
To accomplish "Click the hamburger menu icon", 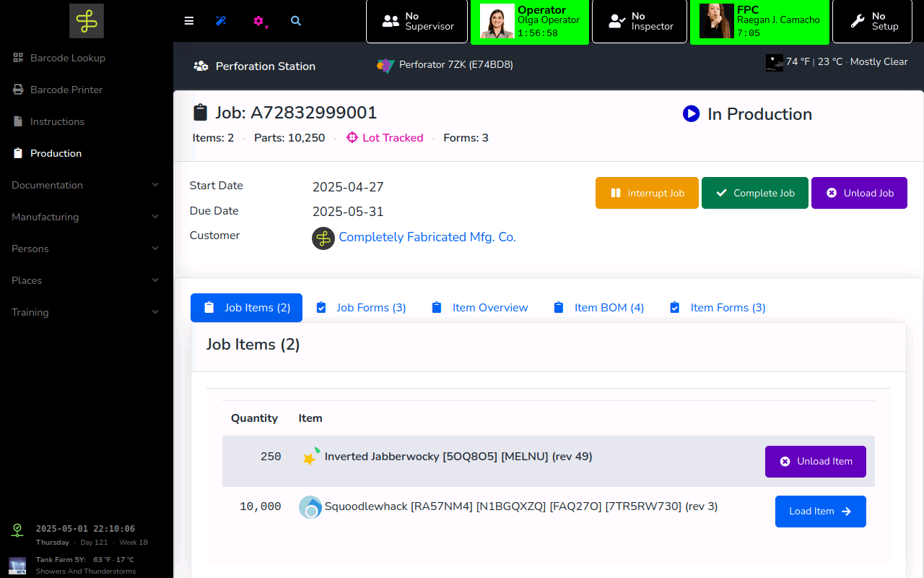I will pos(189,21).
